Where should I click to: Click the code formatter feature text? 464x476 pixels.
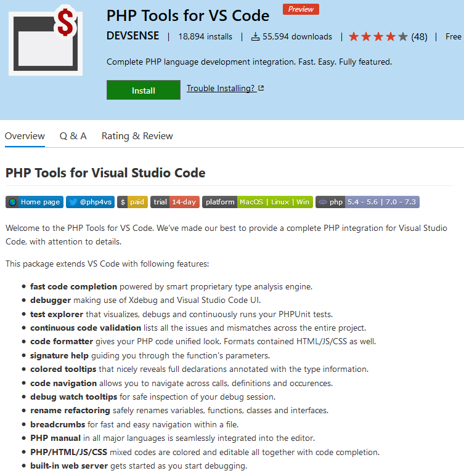tap(62, 342)
